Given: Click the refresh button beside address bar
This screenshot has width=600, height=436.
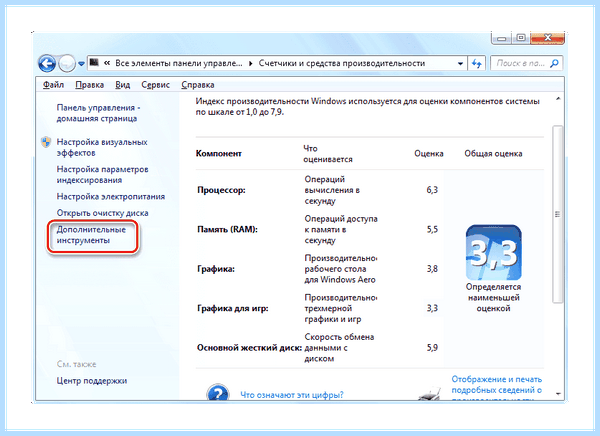Looking at the screenshot, I should click(476, 64).
